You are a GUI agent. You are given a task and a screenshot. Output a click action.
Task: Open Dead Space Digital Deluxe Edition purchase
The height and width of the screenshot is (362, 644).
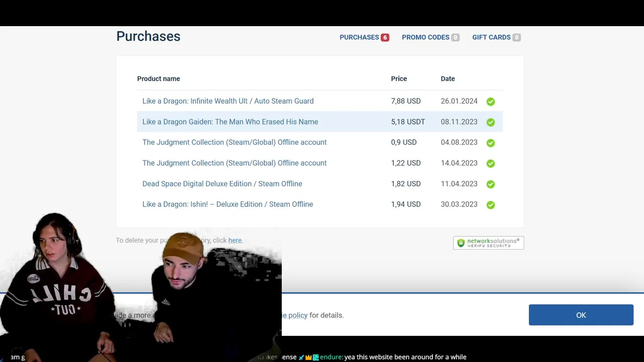222,184
